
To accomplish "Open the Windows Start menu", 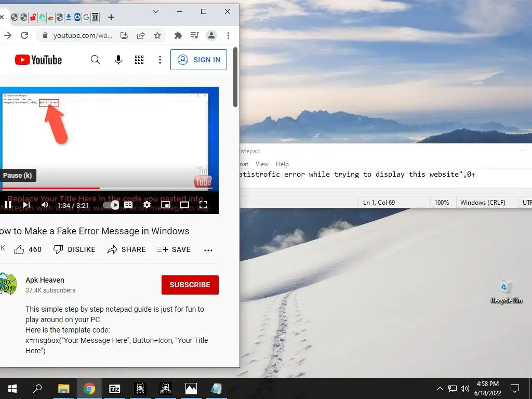I will [x=12, y=389].
